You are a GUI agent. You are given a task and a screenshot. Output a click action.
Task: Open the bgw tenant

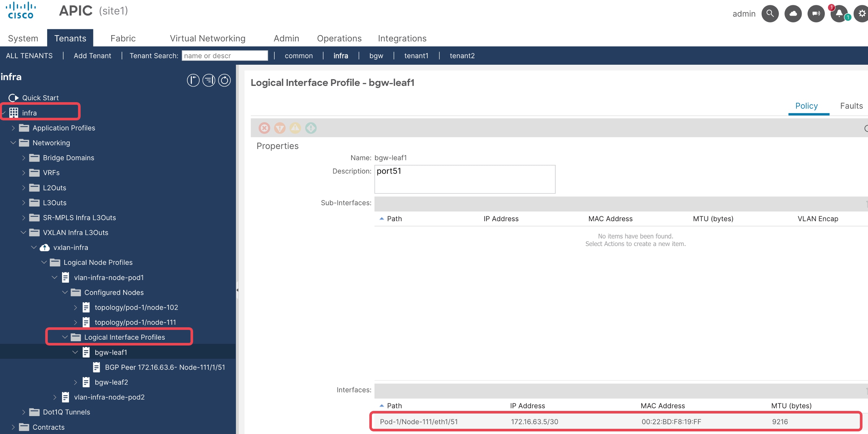pos(376,56)
